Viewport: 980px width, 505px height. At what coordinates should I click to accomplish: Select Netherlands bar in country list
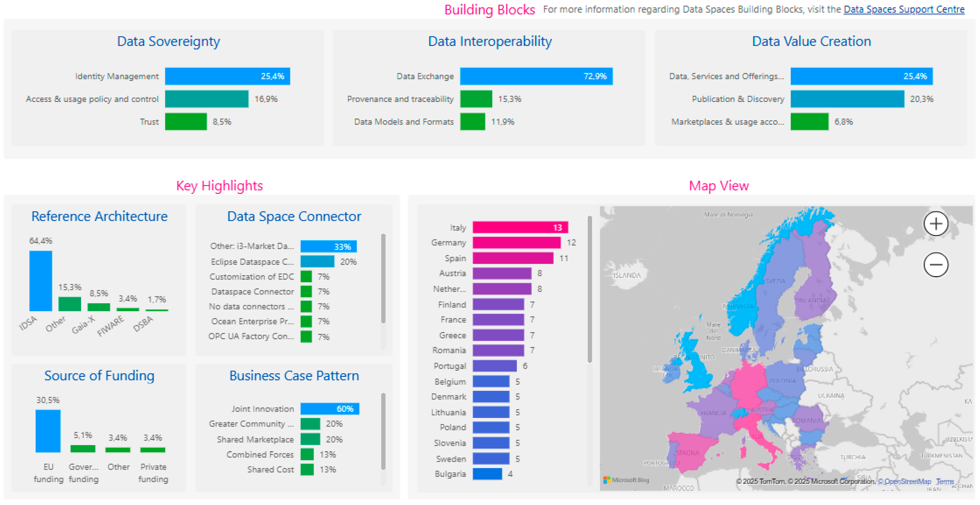tap(502, 289)
